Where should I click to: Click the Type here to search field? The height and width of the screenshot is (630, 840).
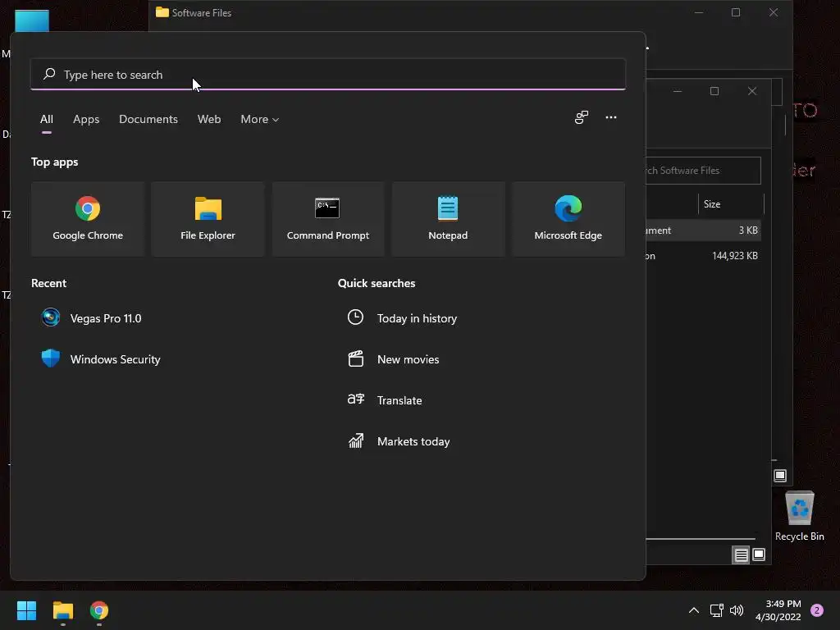pyautogui.click(x=328, y=75)
